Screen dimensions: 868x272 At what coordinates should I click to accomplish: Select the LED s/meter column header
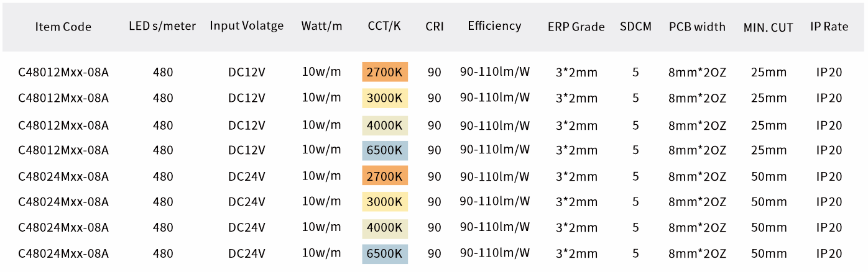point(162,26)
